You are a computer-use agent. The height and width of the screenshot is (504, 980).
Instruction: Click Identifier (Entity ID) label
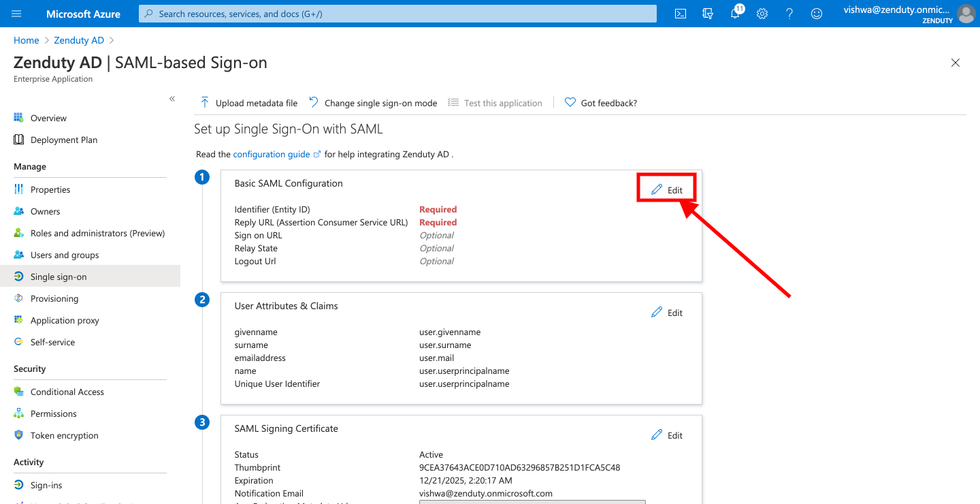(272, 209)
